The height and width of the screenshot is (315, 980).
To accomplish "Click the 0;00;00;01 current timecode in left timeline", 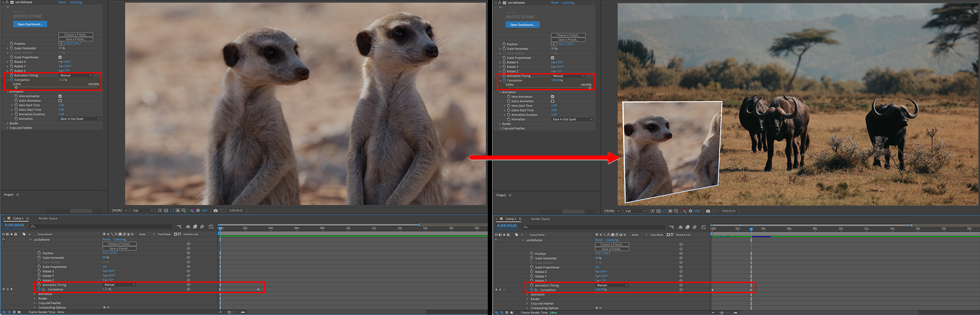I will (x=15, y=225).
